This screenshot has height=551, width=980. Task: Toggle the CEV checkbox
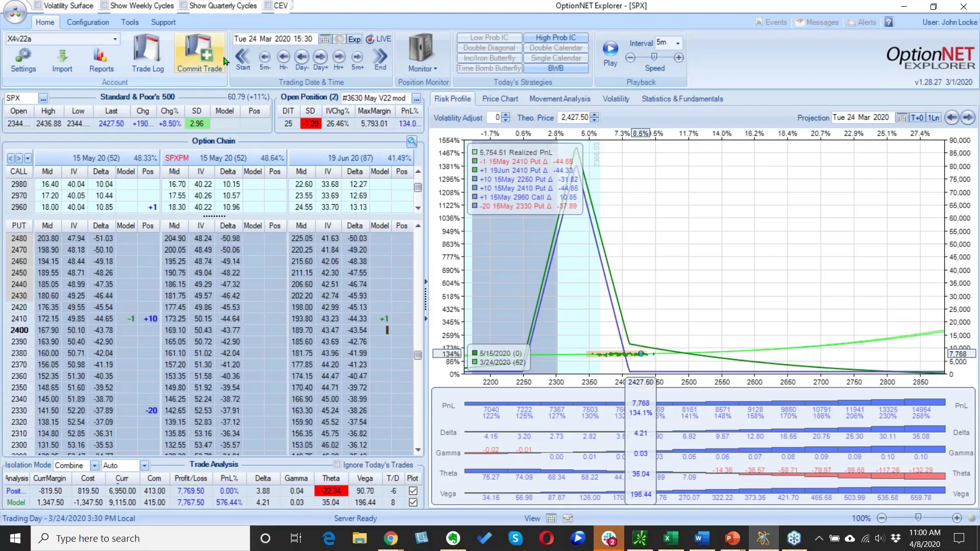click(x=268, y=6)
